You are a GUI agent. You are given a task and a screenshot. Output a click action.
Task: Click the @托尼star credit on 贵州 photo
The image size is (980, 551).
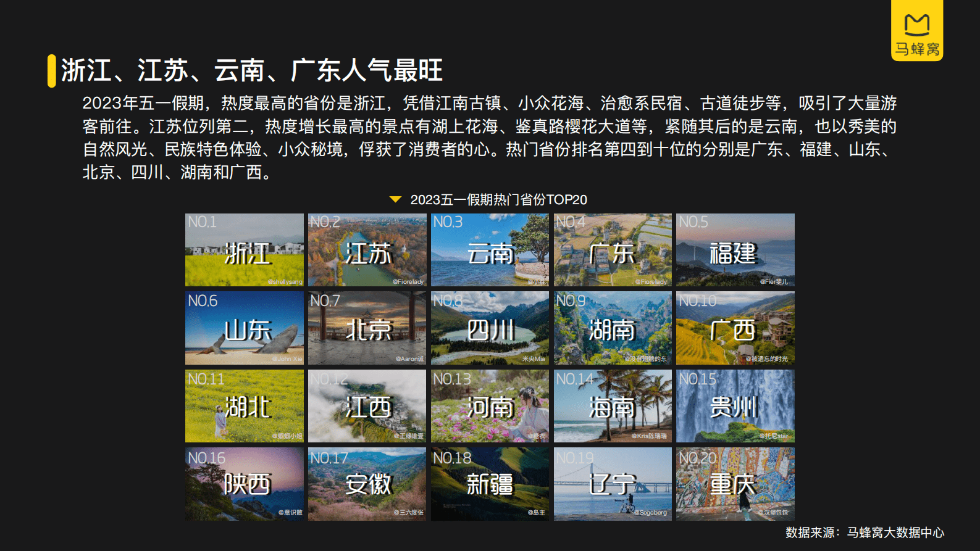[774, 436]
